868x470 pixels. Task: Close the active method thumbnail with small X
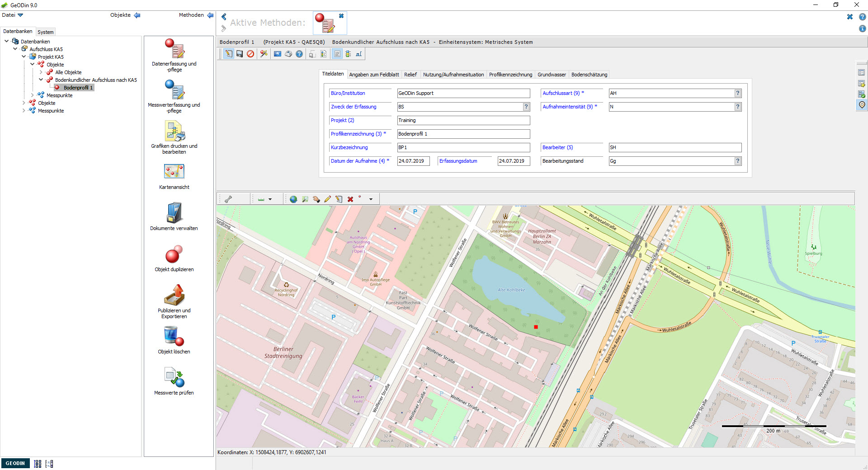[341, 16]
